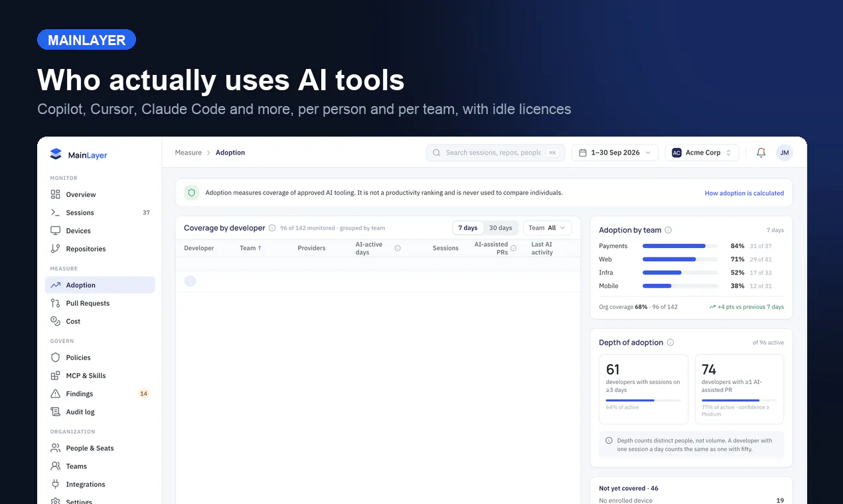Image resolution: width=843 pixels, height=504 pixels.
Task: Click the Web adoption progress bar
Action: (680, 259)
